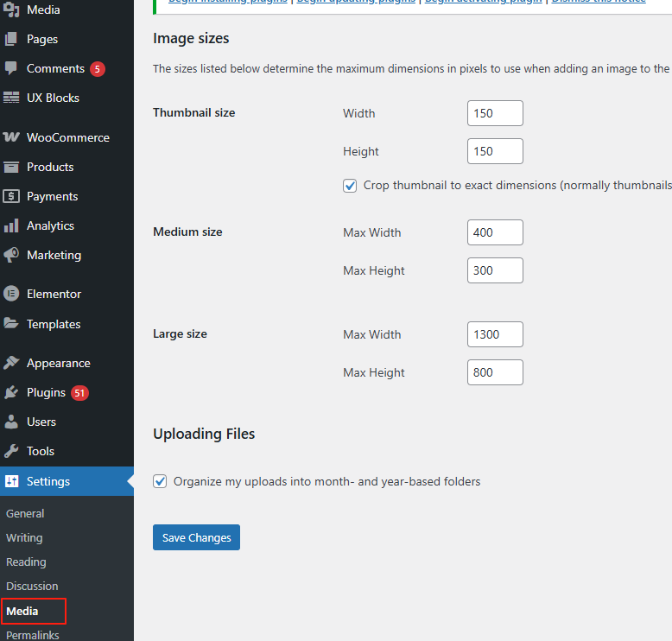Select the Media settings submenu item
The image size is (672, 641).
[x=22, y=611]
